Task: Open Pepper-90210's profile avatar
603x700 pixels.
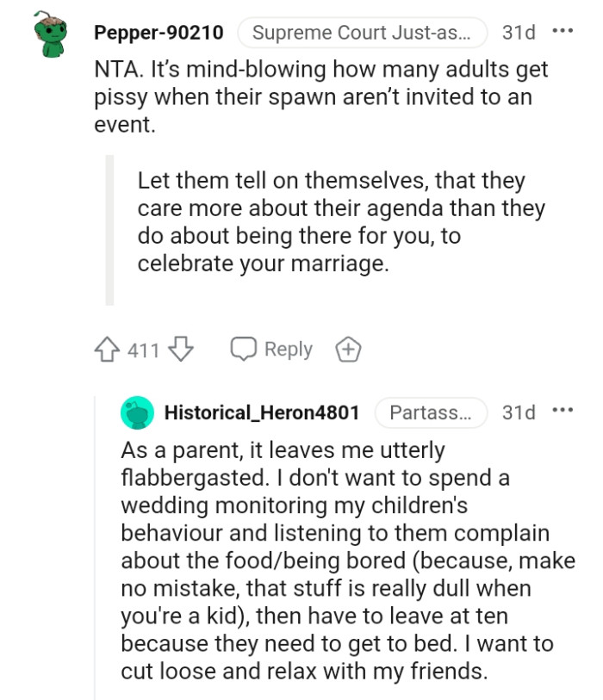Action: tap(41, 33)
